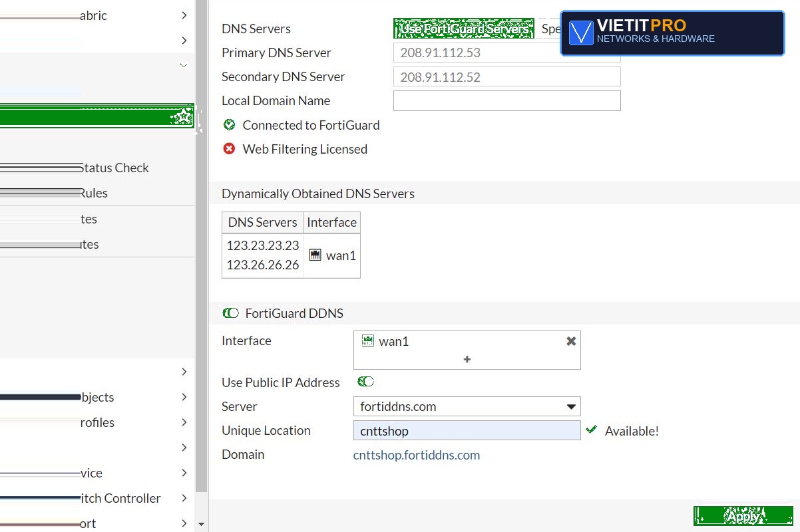Image resolution: width=800 pixels, height=532 pixels.
Task: Open the 'Status Check' sidebar menu item
Action: pos(97,168)
